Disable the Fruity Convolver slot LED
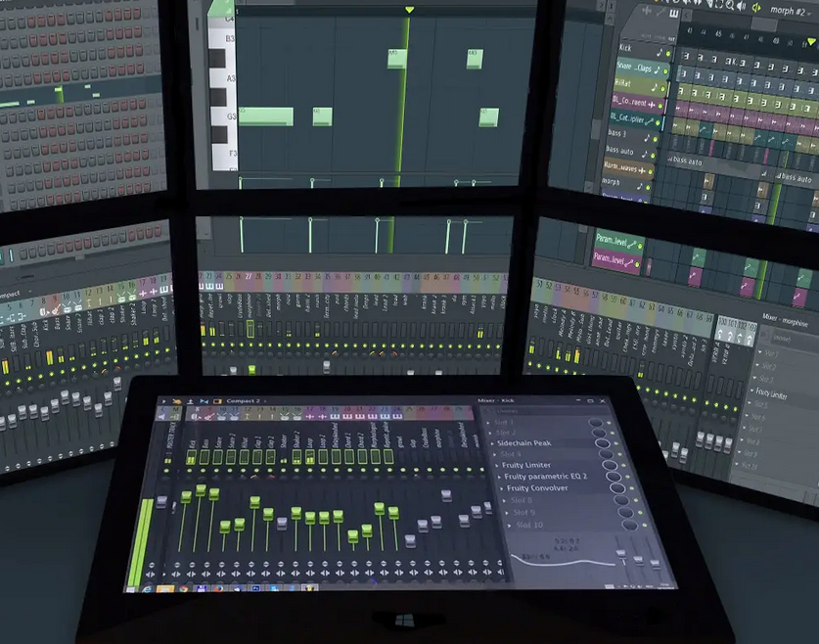This screenshot has height=644, width=819. pos(632,488)
